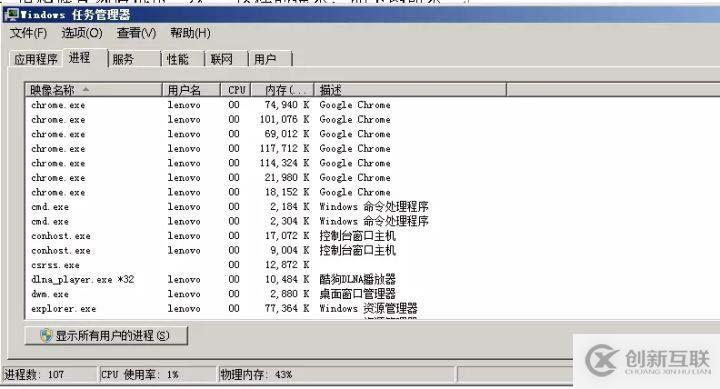Sort by 内存 column header
This screenshot has width=720, height=389.
tap(282, 90)
